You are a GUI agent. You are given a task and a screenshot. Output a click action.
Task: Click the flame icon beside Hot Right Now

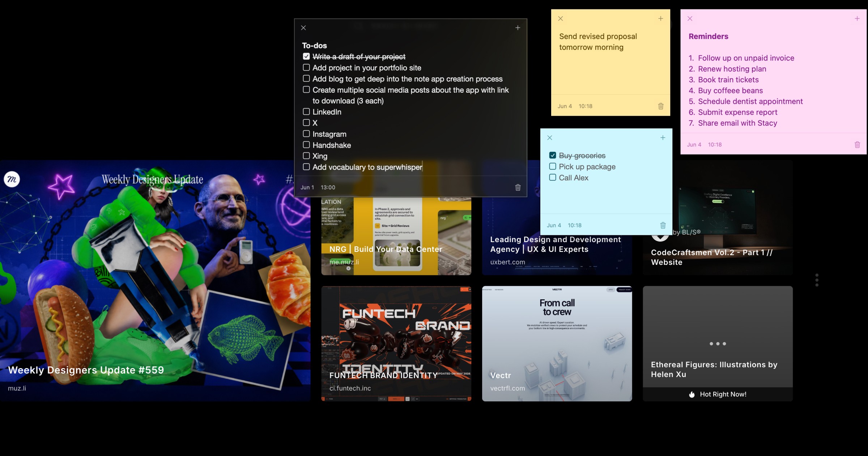tap(692, 394)
